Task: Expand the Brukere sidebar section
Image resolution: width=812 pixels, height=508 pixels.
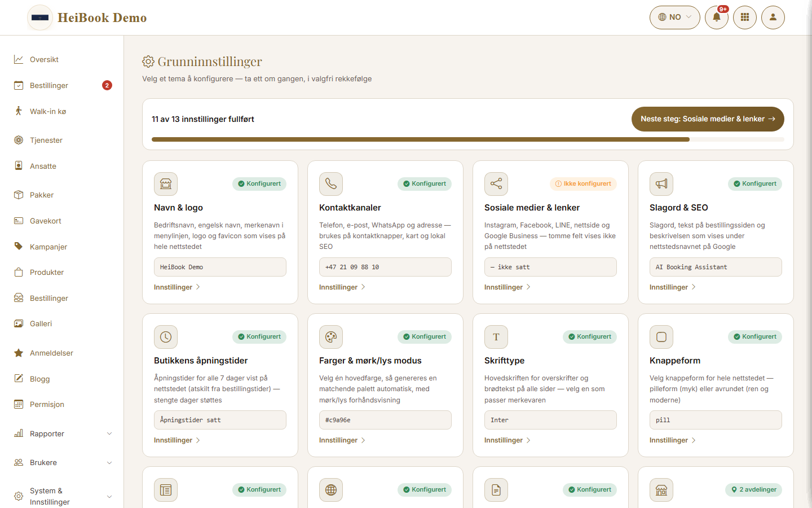Action: click(x=62, y=462)
